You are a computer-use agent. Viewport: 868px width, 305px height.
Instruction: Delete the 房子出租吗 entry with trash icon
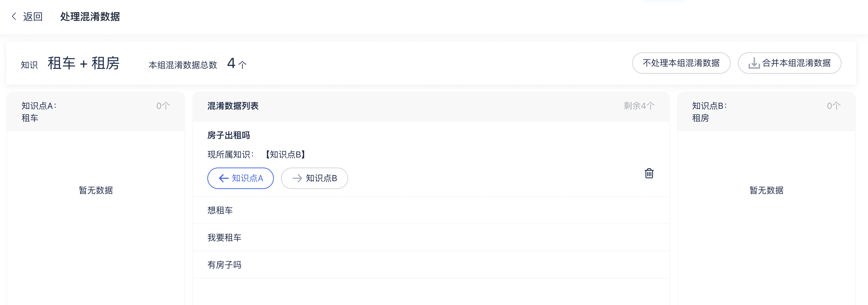649,174
